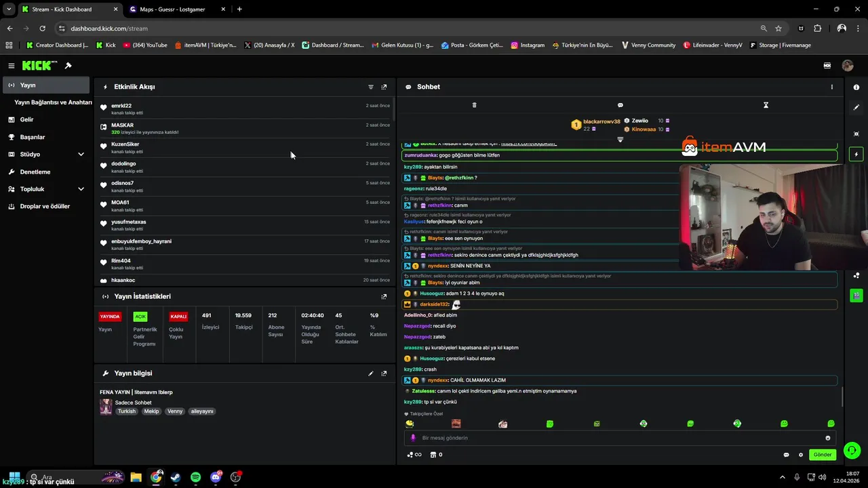The width and height of the screenshot is (868, 488).
Task: Click the card icon beside user avatar
Action: (x=827, y=66)
